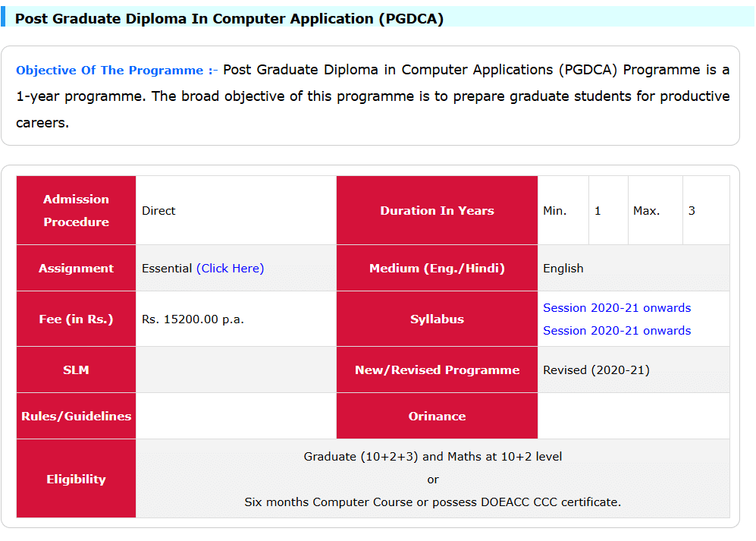Open the first Session 2020-21 onwards syllabus link
This screenshot has width=756, height=541.
click(616, 308)
